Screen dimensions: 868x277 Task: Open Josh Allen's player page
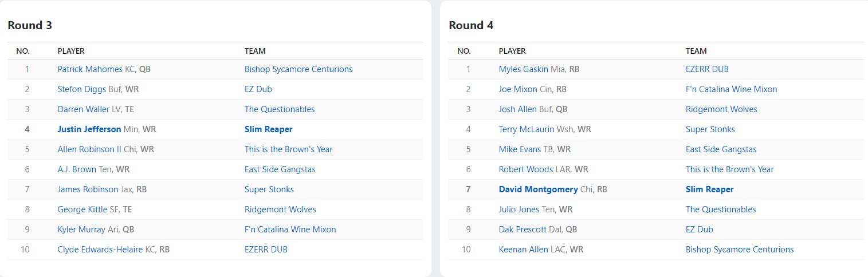517,109
